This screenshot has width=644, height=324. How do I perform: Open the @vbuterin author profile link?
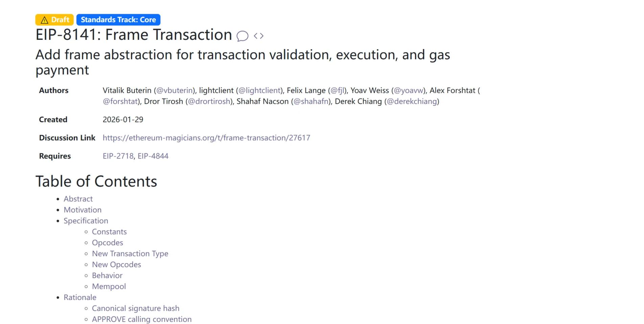click(175, 91)
